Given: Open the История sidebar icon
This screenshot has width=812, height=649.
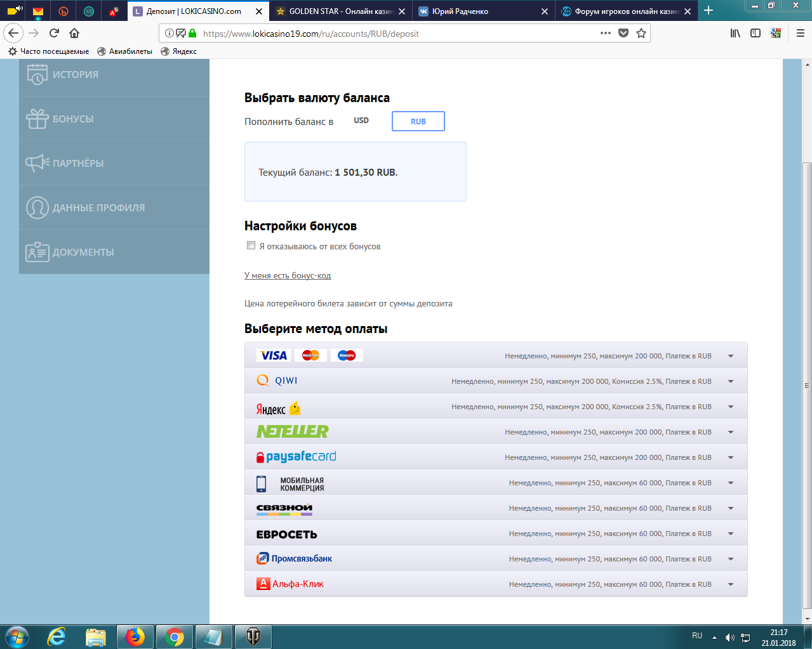Looking at the screenshot, I should [x=37, y=74].
